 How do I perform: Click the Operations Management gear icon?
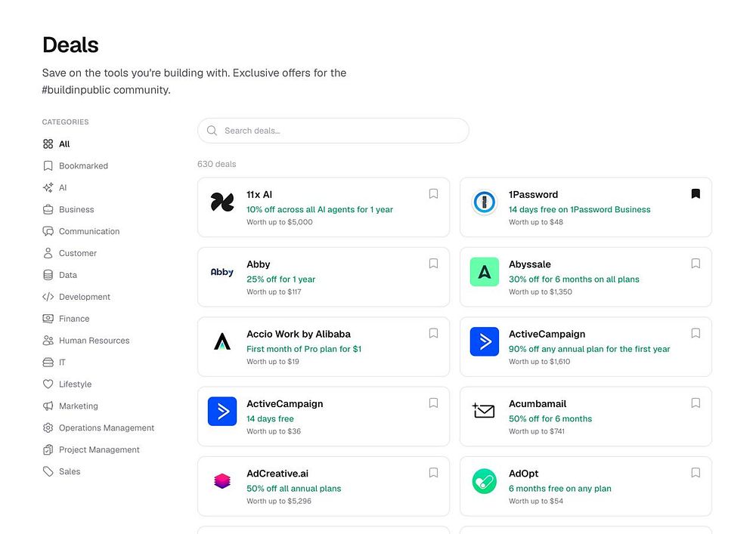click(48, 428)
